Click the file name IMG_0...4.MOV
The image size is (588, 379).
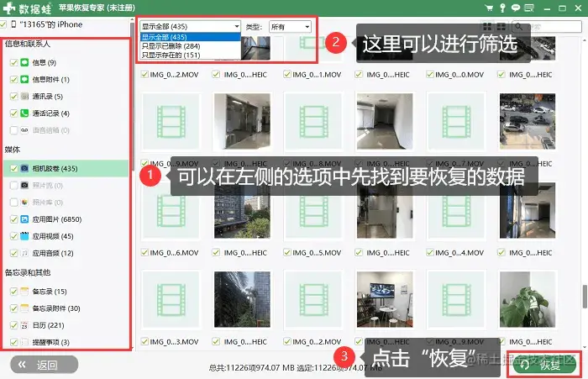(x=459, y=253)
